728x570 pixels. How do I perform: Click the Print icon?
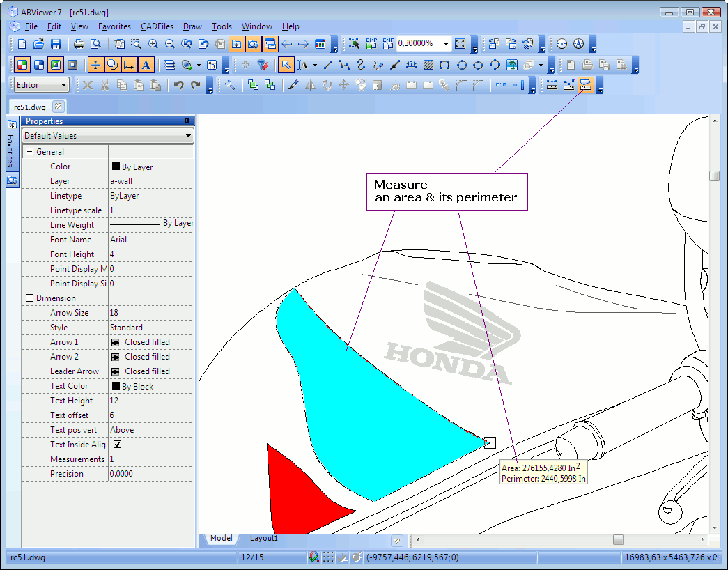pos(79,44)
